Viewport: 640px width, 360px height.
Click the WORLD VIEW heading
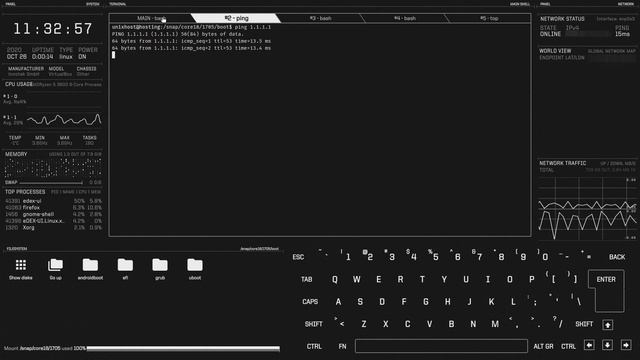click(555, 51)
